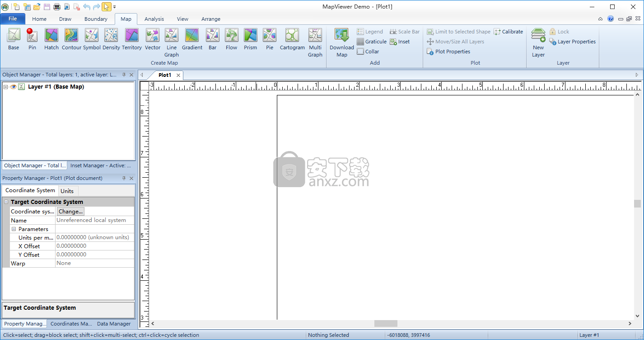644x340 pixels.
Task: Open Layer Properties
Action: click(573, 42)
